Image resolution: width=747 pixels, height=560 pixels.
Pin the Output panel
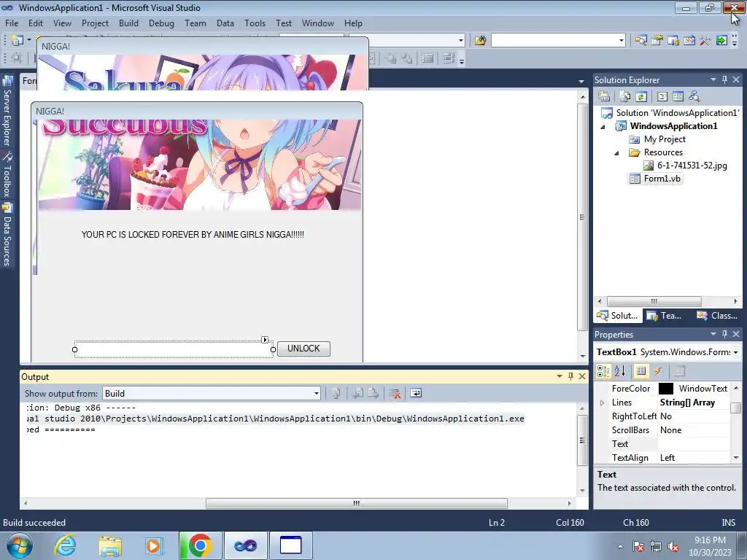[570, 376]
